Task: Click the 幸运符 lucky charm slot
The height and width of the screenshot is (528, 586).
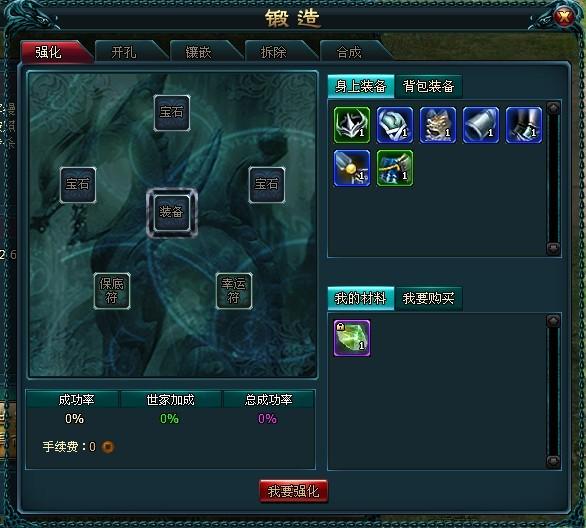Action: (234, 291)
